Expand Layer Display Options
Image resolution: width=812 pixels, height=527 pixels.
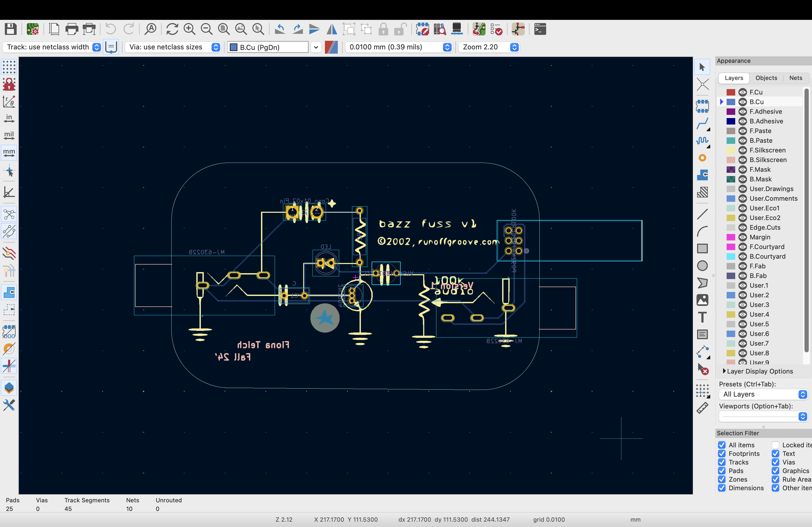pos(758,371)
